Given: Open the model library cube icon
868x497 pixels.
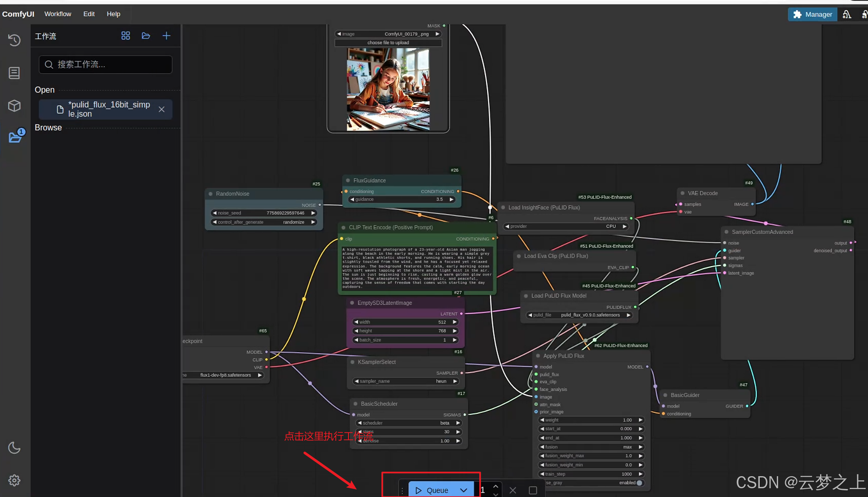Looking at the screenshot, I should pos(14,106).
